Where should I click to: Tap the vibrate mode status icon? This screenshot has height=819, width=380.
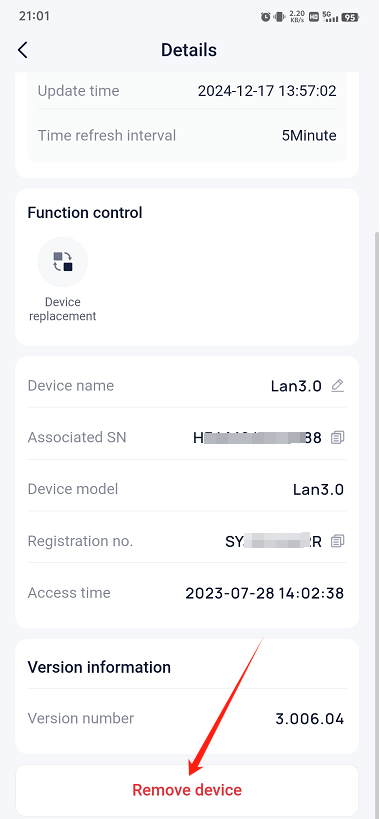pos(280,17)
